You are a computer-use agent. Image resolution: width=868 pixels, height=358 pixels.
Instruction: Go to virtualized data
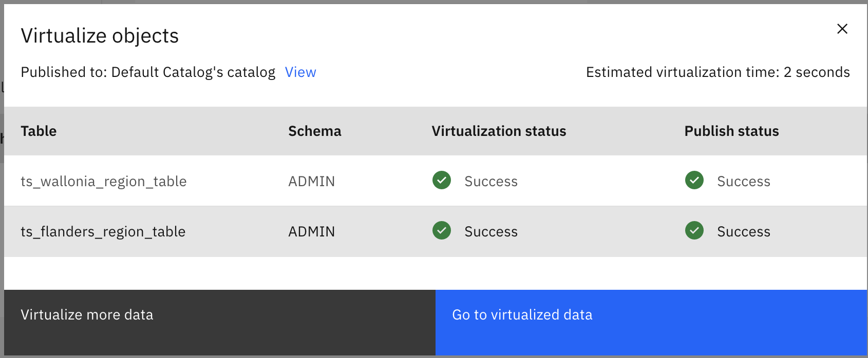pos(651,323)
